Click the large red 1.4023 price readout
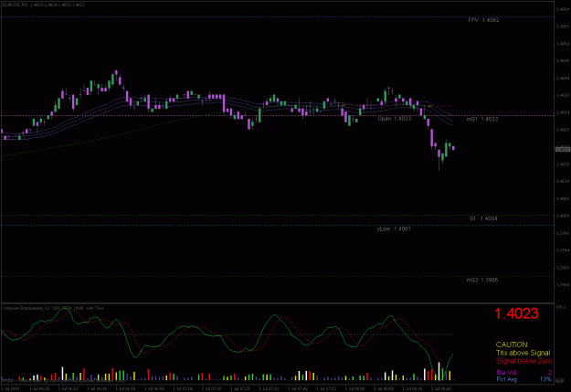571x392 pixels. tap(516, 313)
